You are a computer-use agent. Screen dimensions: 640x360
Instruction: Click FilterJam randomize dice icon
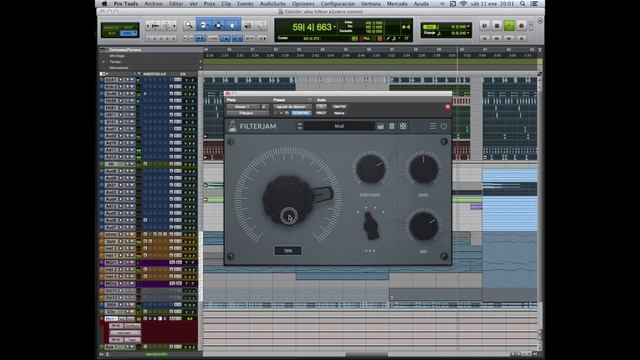pos(403,126)
